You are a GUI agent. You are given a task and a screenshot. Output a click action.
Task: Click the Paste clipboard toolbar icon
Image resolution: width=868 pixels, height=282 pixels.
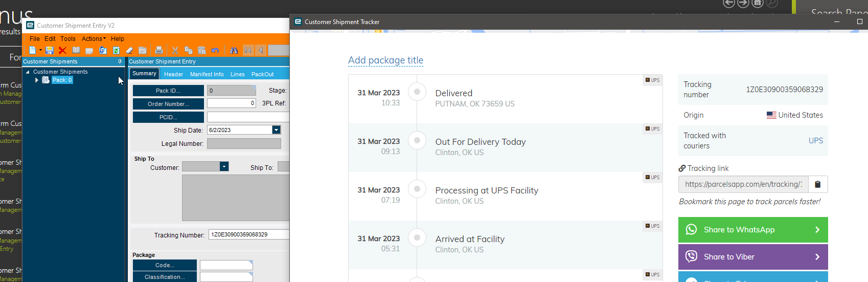(x=202, y=50)
